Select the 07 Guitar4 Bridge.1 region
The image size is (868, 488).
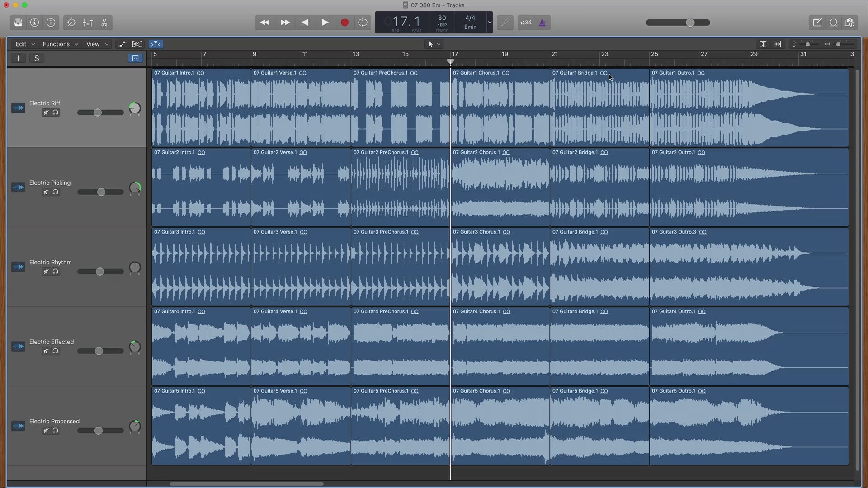tap(599, 346)
